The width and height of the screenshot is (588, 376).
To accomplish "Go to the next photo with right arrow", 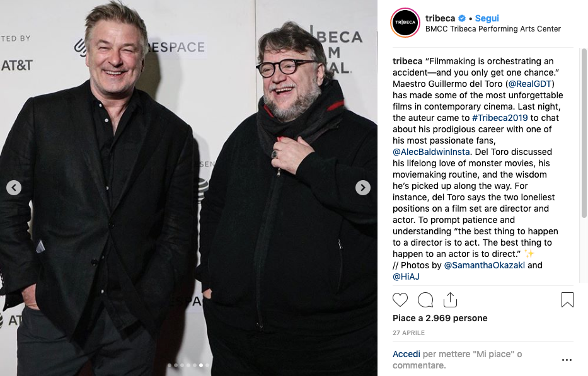I will point(362,188).
